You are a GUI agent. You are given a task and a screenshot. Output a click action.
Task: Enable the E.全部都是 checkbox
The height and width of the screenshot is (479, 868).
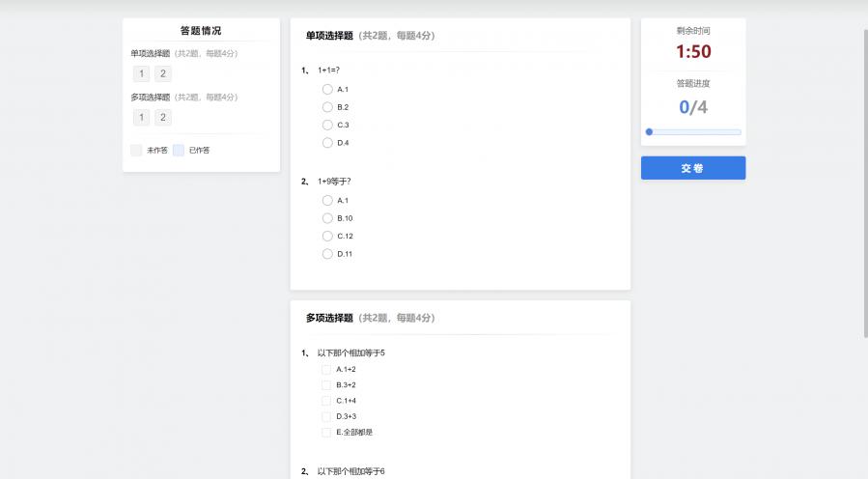pyautogui.click(x=326, y=432)
